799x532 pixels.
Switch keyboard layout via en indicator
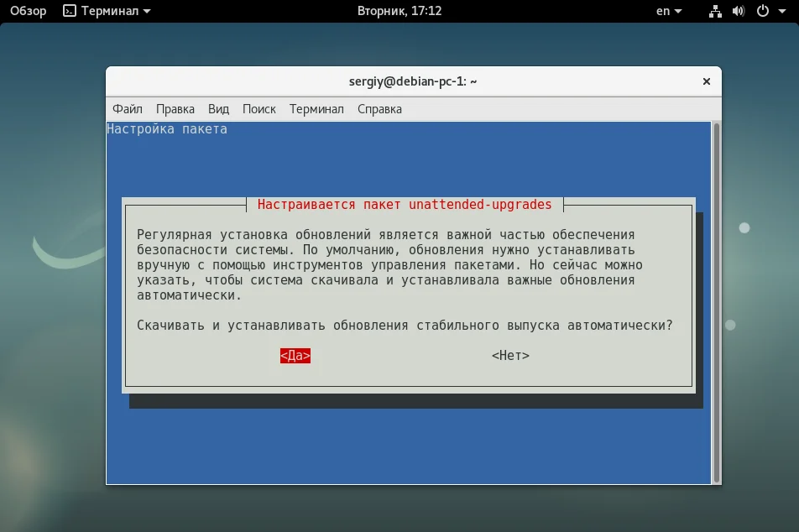click(669, 11)
